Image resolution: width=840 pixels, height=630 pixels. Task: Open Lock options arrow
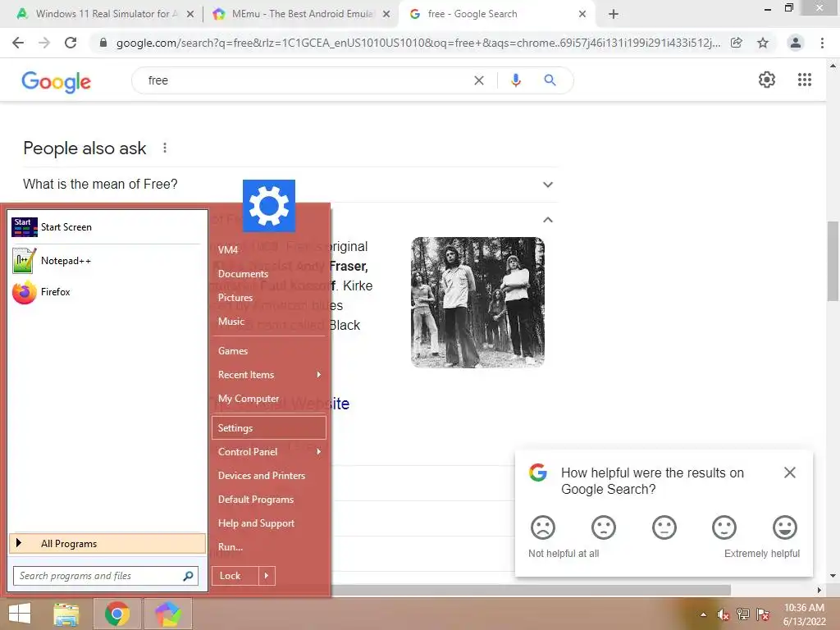267,576
